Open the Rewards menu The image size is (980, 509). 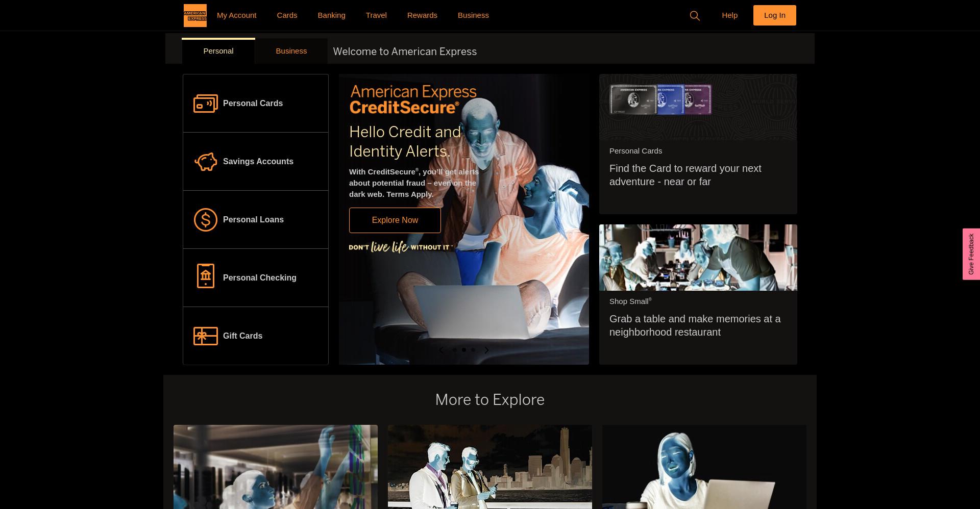click(x=422, y=15)
